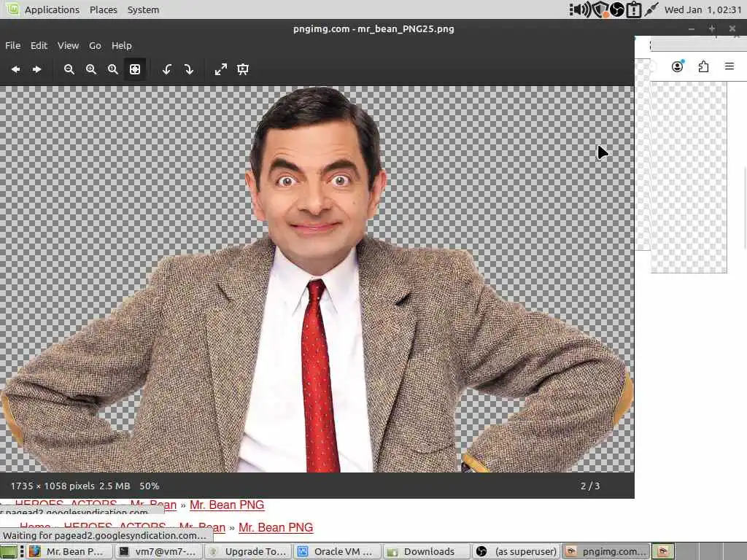Open the Edit menu
The width and height of the screenshot is (747, 560).
pos(39,46)
